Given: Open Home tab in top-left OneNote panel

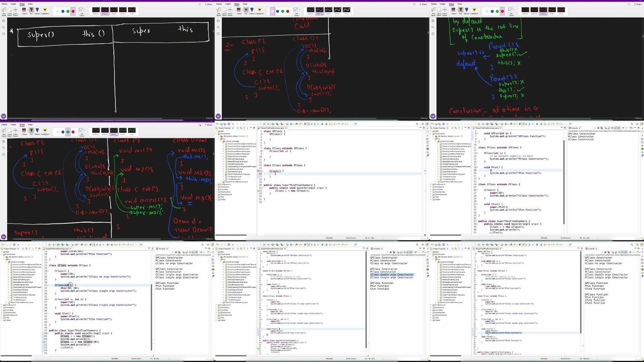Looking at the screenshot, I should (x=4, y=4).
